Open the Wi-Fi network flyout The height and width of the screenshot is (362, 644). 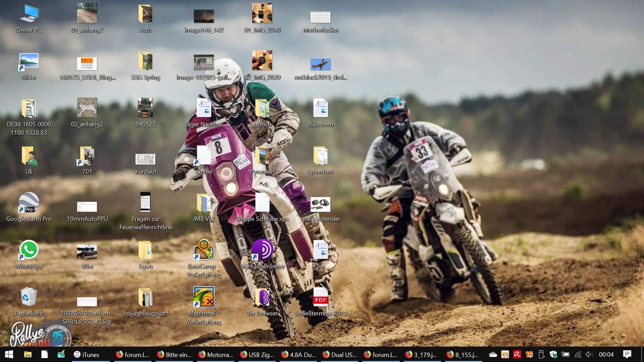tap(578, 354)
